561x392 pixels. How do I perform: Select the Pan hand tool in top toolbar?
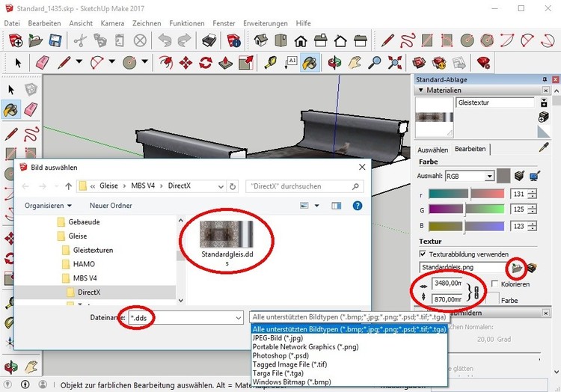click(x=355, y=63)
